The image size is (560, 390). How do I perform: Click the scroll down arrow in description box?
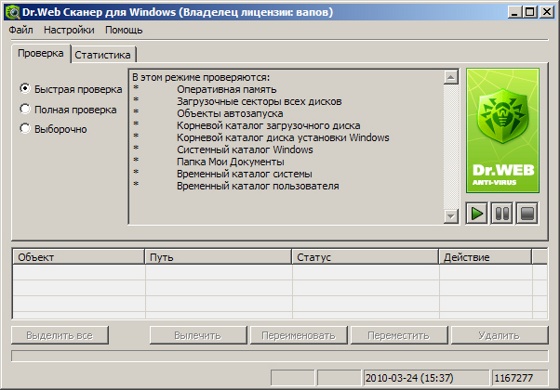click(x=451, y=216)
